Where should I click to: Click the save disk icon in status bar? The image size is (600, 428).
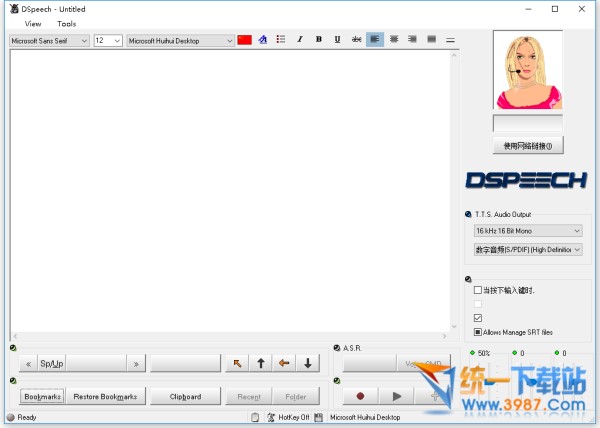click(318, 417)
